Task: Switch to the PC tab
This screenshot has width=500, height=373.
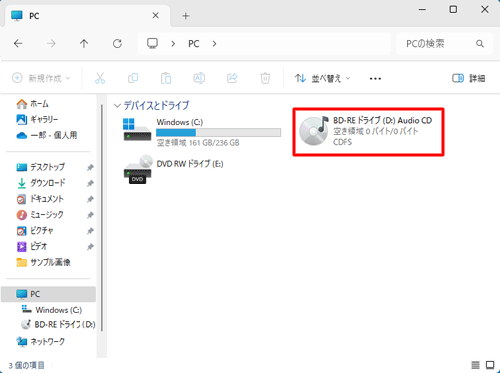Action: [87, 16]
